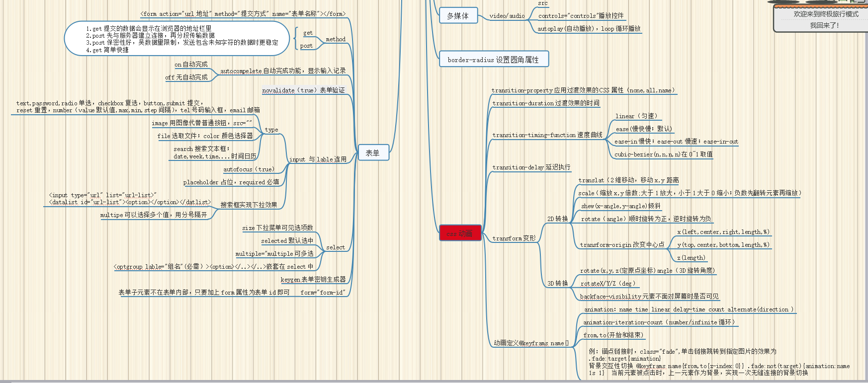This screenshot has height=383, width=868.
Task: Select the video/audio node
Action: [507, 16]
